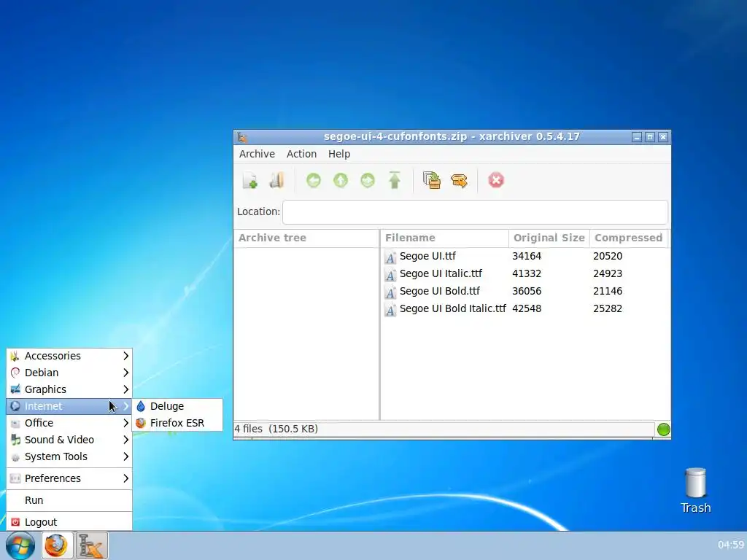Viewport: 747px width, 560px height.
Task: Select the Segoe UI Bold Italic.ttf file name
Action: click(x=452, y=308)
